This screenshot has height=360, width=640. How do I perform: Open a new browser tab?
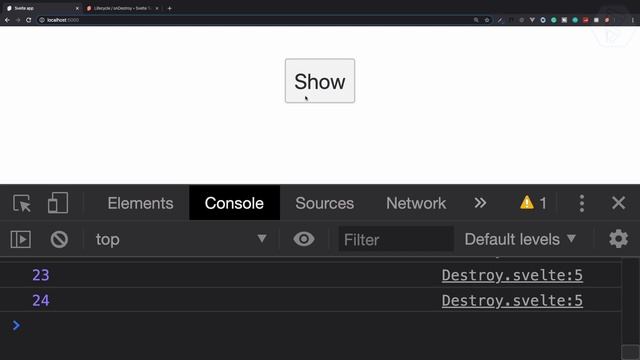(x=169, y=8)
